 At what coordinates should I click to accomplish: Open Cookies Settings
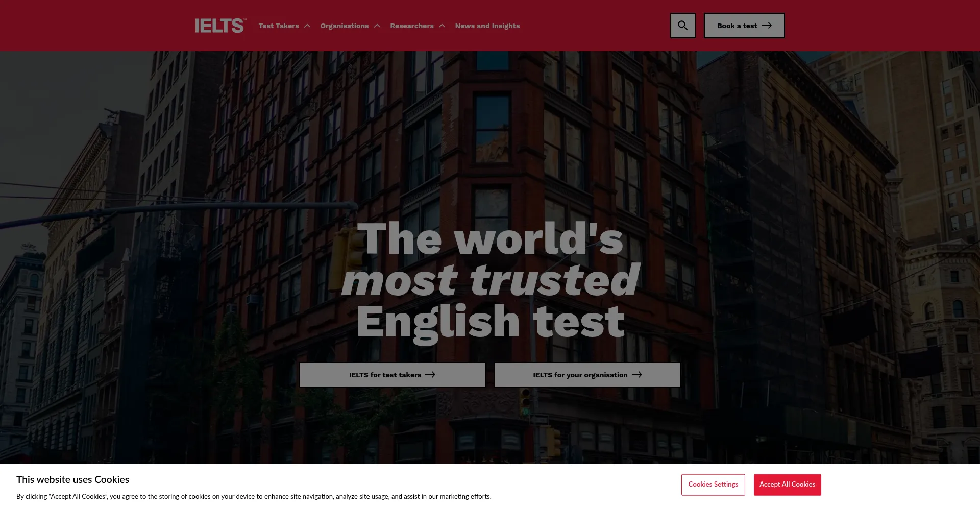click(713, 484)
